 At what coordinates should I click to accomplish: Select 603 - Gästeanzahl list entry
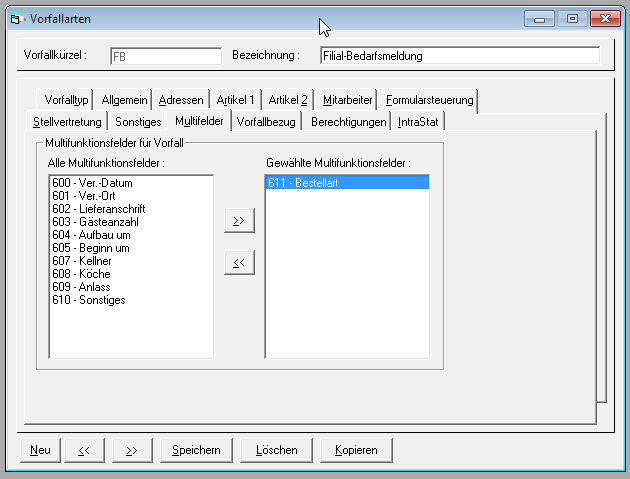pos(95,222)
